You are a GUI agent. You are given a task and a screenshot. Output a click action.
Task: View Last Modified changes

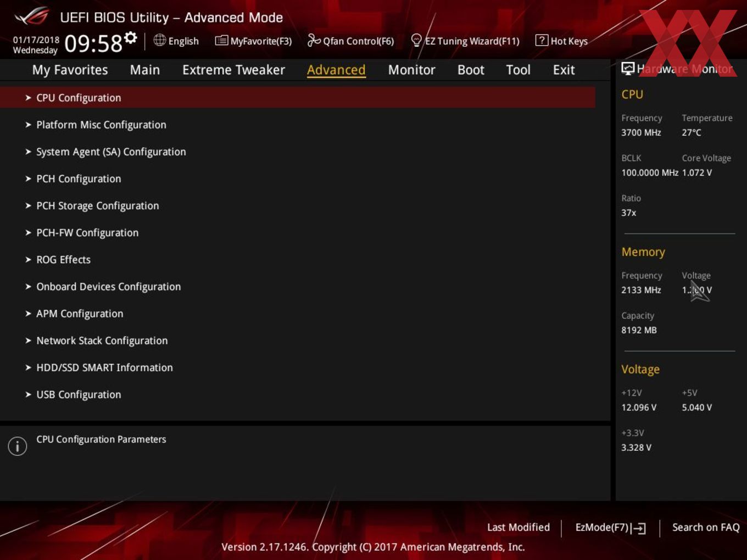(x=519, y=527)
